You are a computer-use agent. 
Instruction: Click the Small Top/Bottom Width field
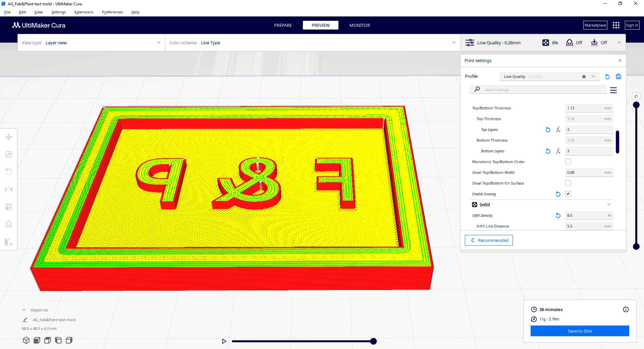(x=589, y=172)
